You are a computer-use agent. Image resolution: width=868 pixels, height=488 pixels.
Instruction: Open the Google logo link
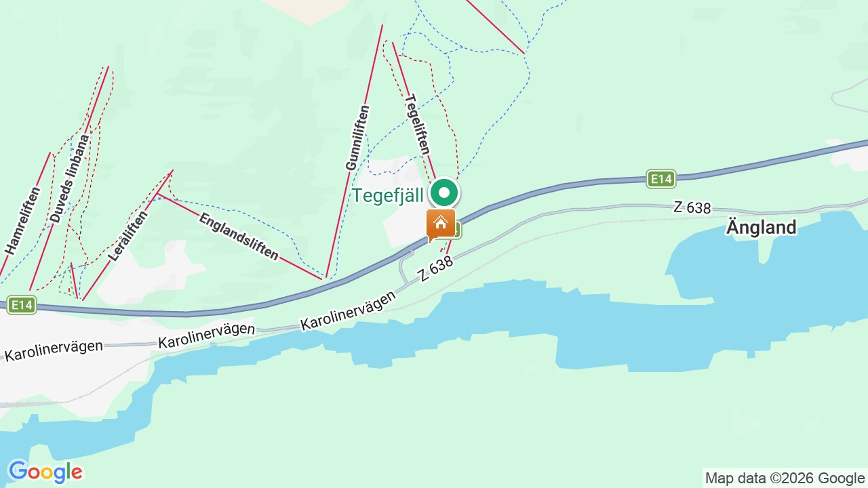pos(45,472)
